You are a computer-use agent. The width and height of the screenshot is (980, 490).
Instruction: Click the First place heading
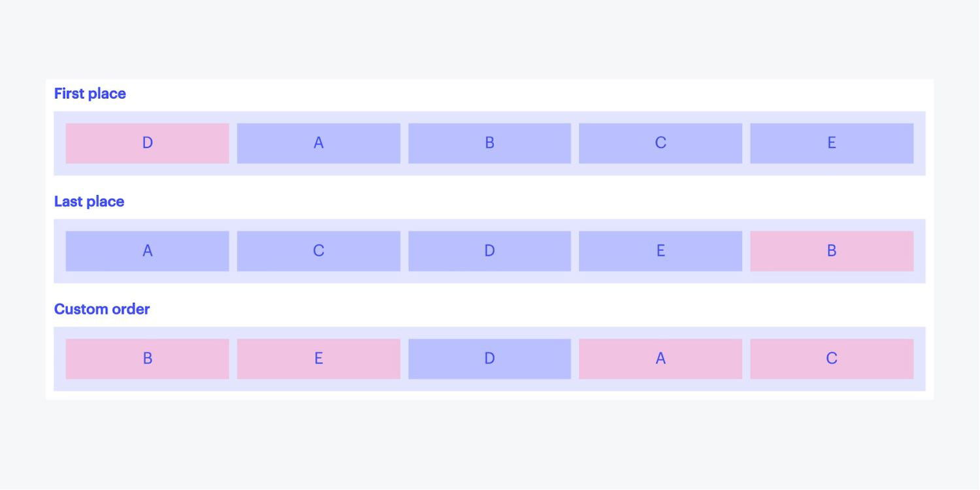pos(90,93)
